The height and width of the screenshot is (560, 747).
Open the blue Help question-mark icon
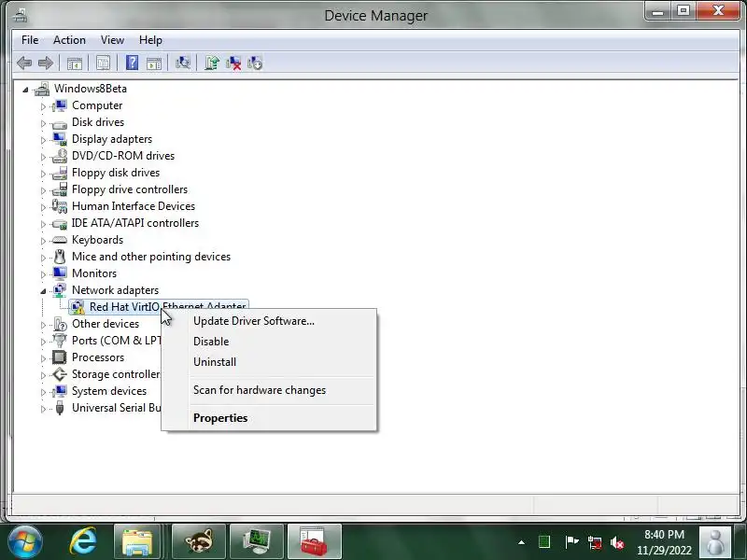pos(132,63)
